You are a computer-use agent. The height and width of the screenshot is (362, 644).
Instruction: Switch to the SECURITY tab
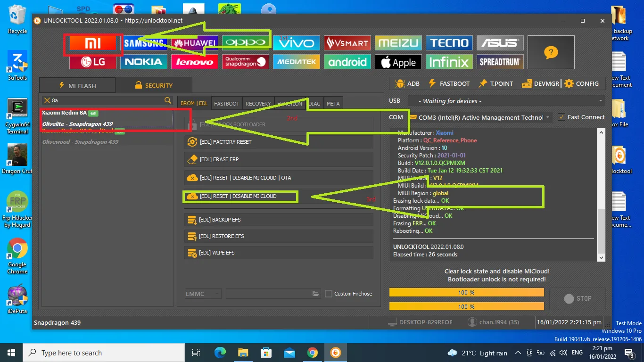click(154, 85)
